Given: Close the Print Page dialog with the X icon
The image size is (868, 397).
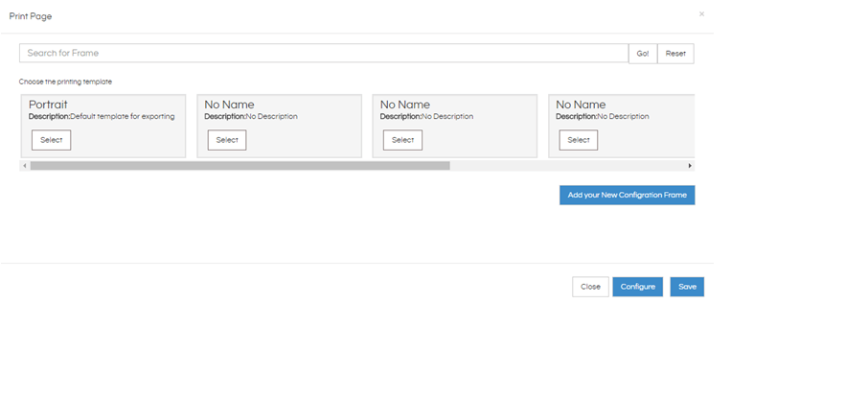Looking at the screenshot, I should 701,14.
